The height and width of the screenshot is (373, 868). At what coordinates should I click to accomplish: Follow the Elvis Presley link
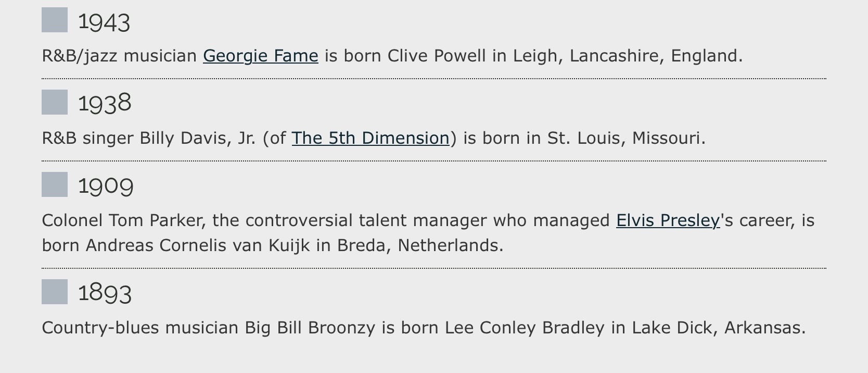pyautogui.click(x=668, y=220)
